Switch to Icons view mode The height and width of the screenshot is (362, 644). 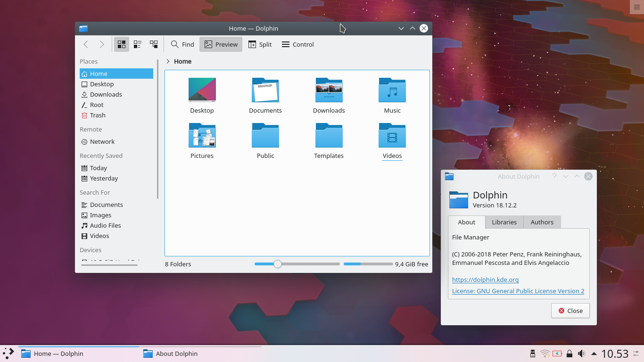pyautogui.click(x=122, y=44)
